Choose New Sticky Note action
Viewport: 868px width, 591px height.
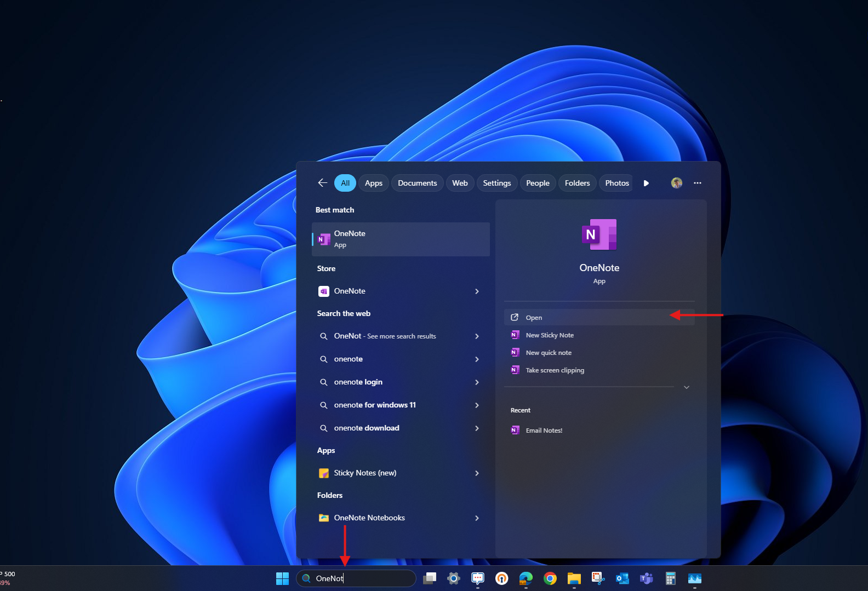550,335
